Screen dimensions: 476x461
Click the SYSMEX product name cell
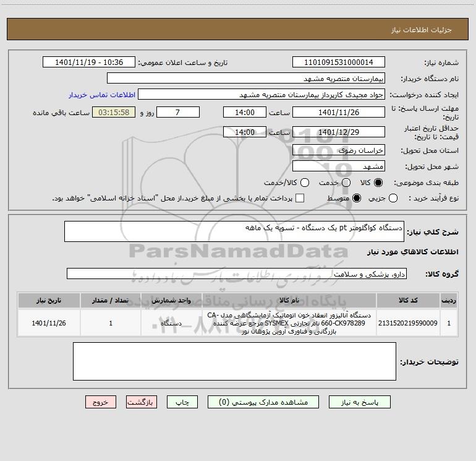(x=289, y=323)
